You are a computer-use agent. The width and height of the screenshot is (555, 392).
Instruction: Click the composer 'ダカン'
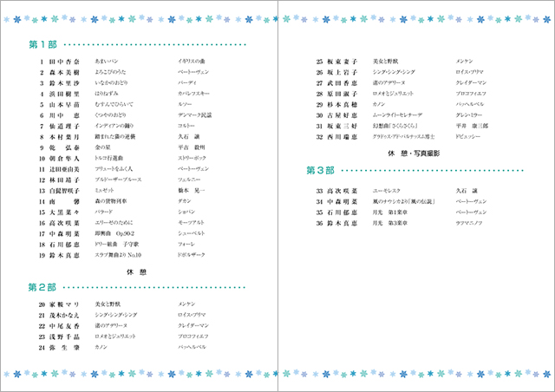click(x=185, y=201)
